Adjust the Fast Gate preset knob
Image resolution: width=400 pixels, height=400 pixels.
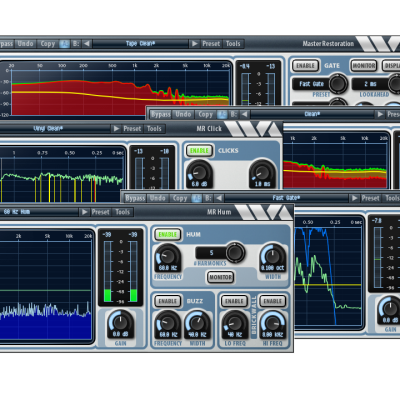coord(338,83)
